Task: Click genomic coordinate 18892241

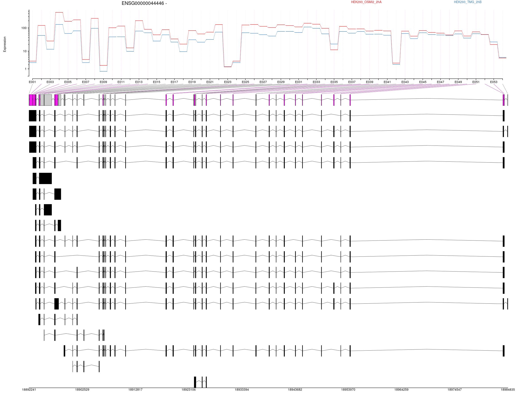Action: 29,390
